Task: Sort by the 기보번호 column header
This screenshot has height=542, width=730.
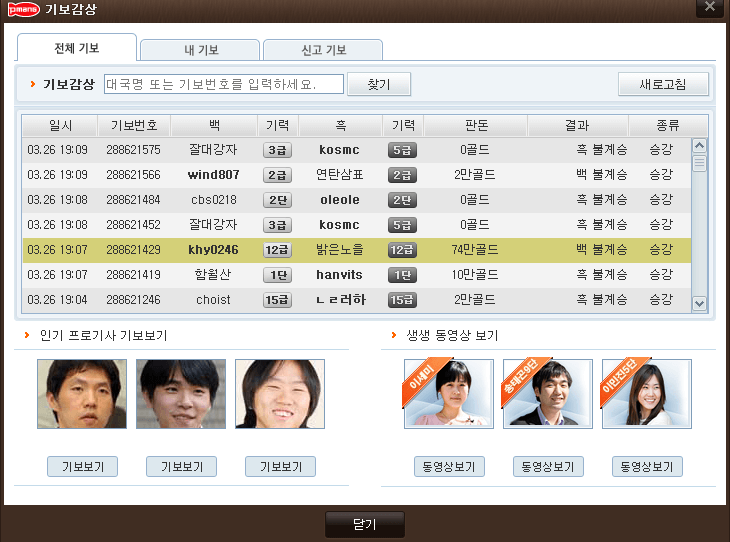Action: tap(134, 125)
